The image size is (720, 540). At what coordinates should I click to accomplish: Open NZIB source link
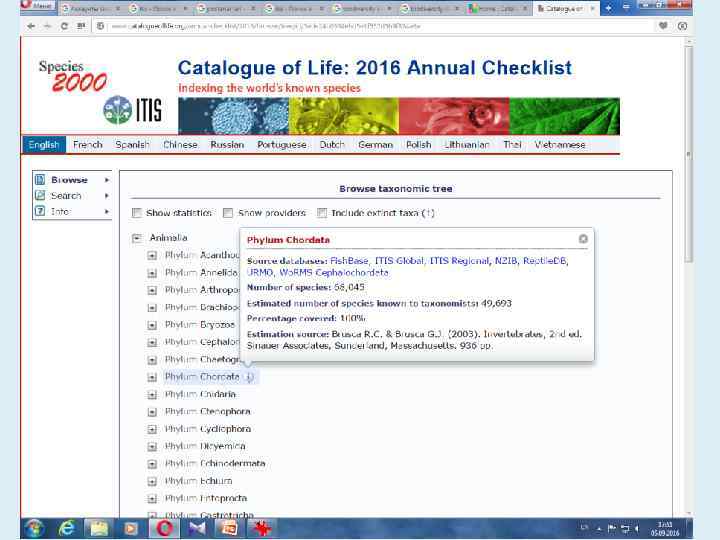click(x=506, y=261)
